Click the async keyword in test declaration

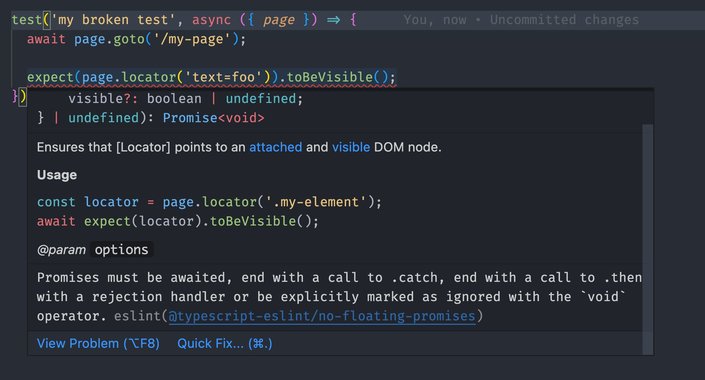tap(211, 20)
